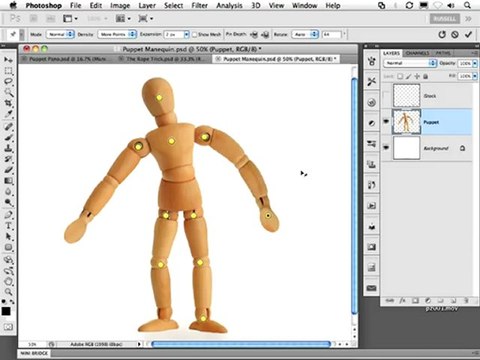The height and width of the screenshot is (360, 480).
Task: Select the Puppet layer thumbnail
Action: [x=406, y=122]
